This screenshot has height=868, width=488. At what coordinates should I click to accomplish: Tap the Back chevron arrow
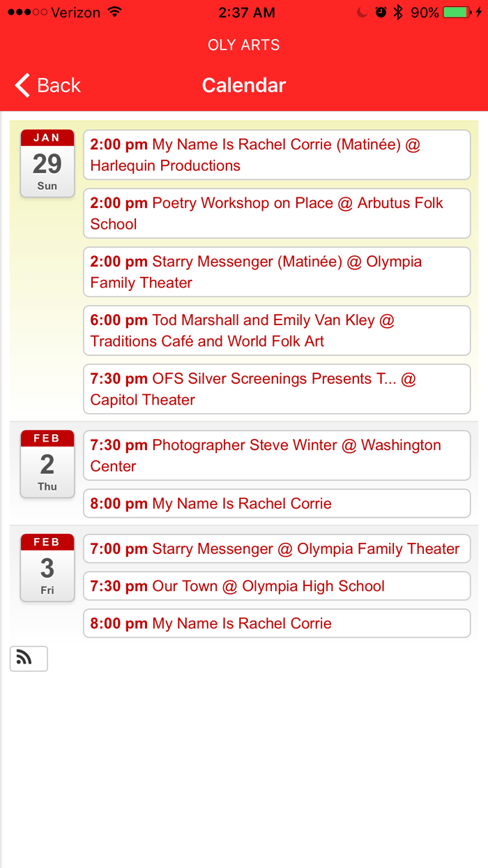[x=22, y=85]
